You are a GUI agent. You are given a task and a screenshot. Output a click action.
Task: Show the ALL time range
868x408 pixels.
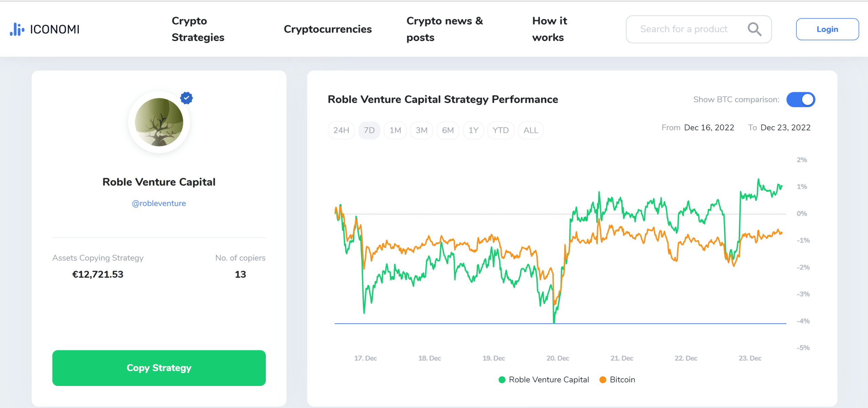[x=531, y=130]
